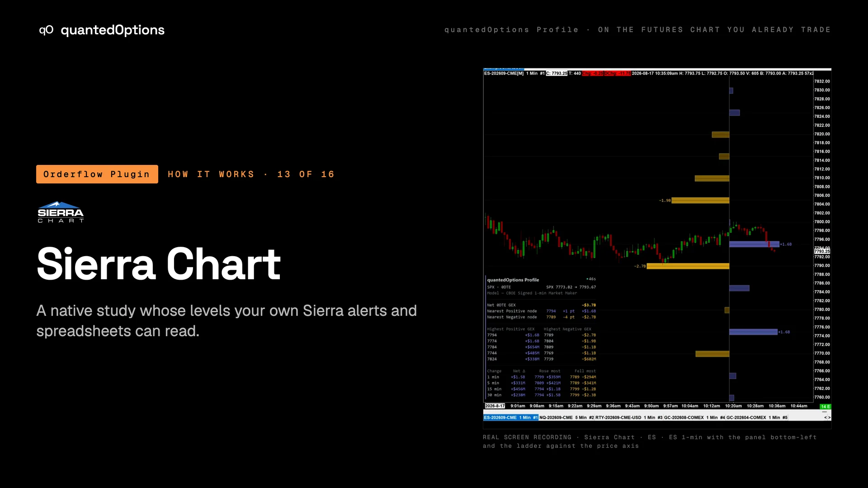Click the orange Orderflow Plugin badge
Viewport: 868px width, 488px height.
pos(97,174)
